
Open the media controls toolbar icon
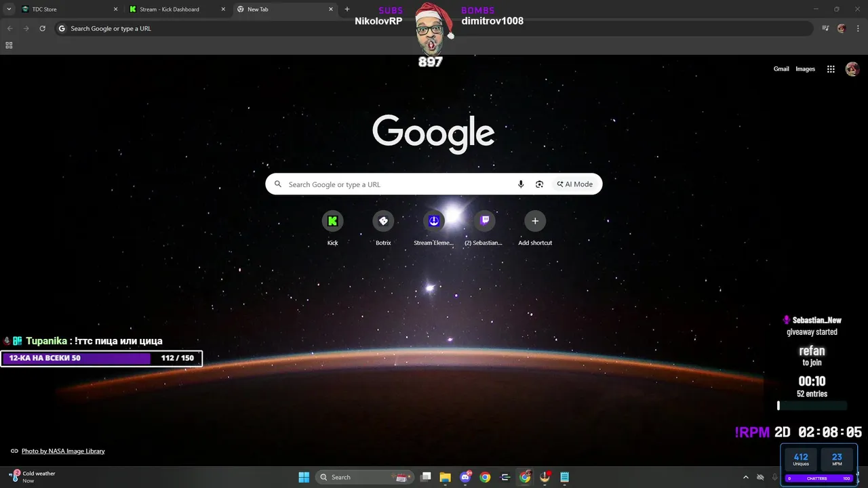pos(825,28)
